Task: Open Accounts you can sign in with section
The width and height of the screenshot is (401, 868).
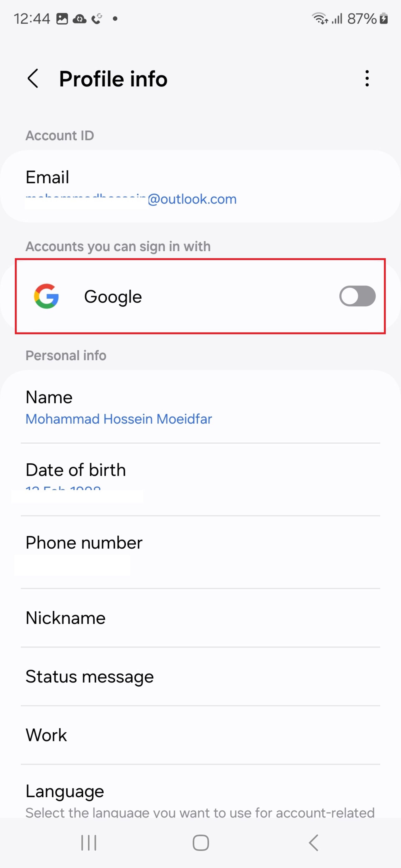Action: pyautogui.click(x=200, y=296)
